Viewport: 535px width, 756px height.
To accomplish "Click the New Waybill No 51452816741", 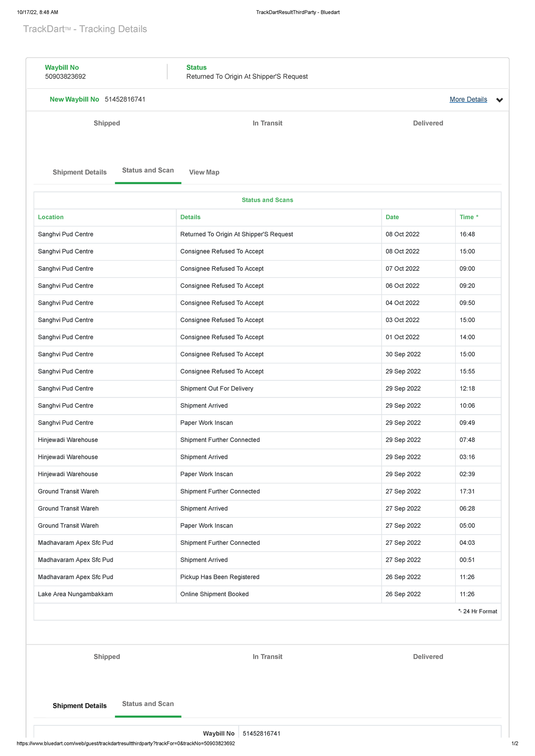I will (x=125, y=99).
